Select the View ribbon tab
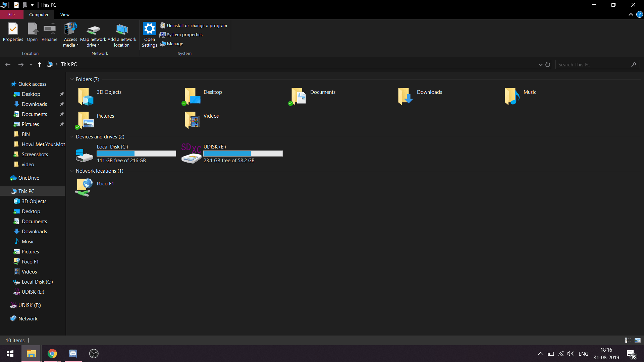 (x=65, y=15)
